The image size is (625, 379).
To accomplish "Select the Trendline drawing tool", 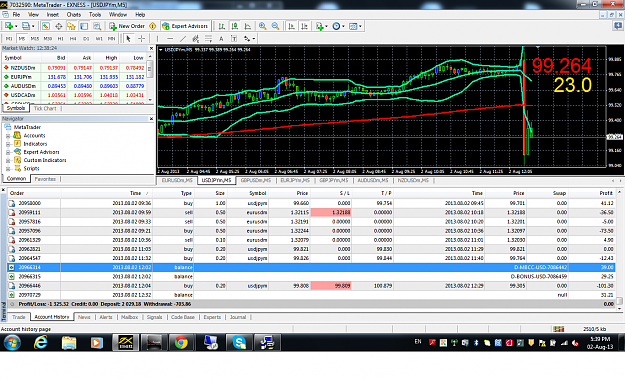I will pos(183,39).
